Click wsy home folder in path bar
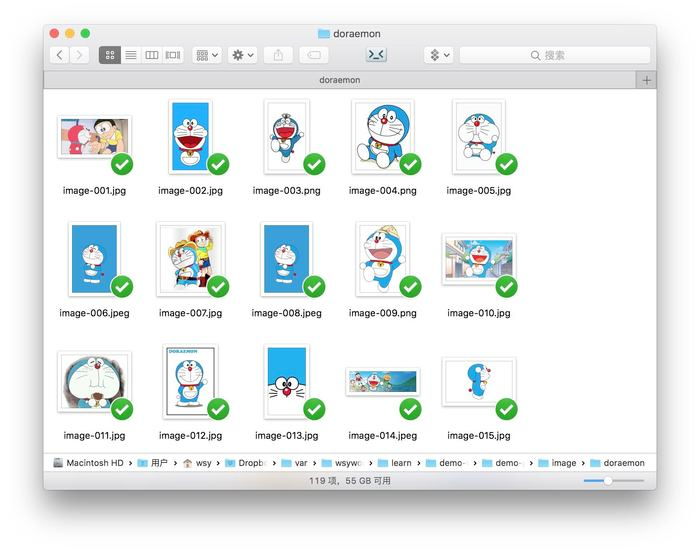The image size is (700, 552). pyautogui.click(x=197, y=463)
